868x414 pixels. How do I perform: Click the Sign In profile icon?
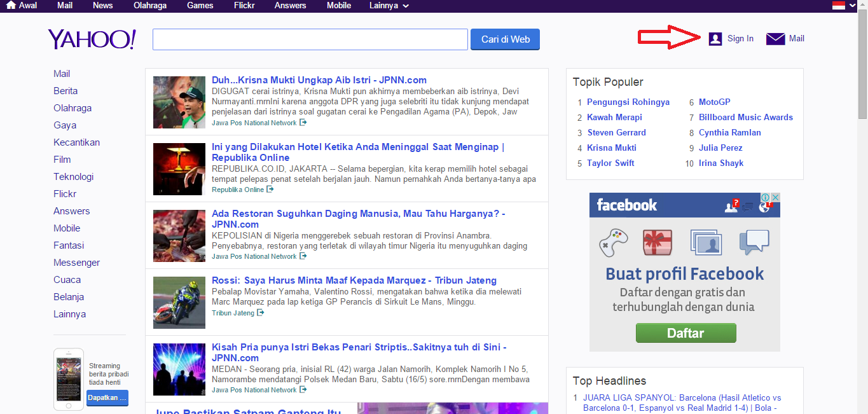[x=715, y=39]
